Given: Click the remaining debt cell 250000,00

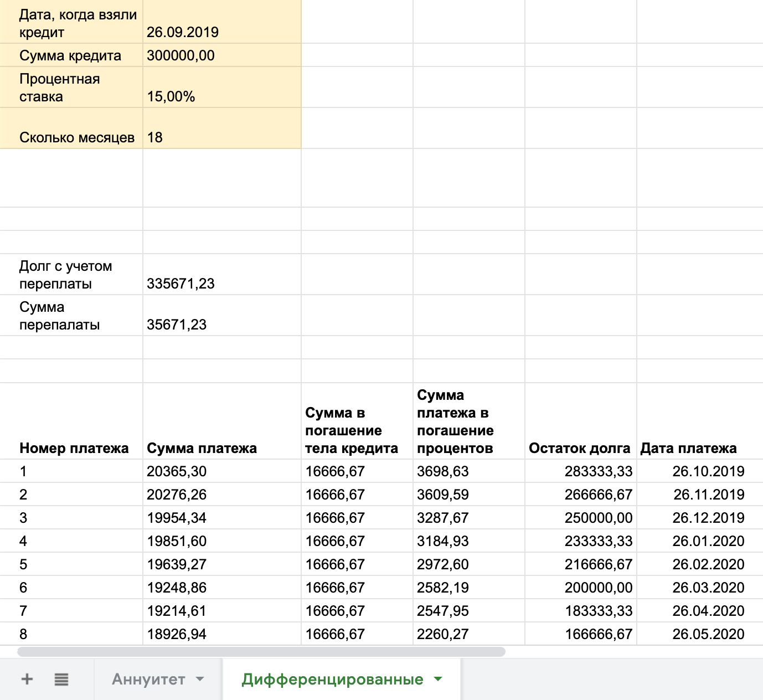Looking at the screenshot, I should 581,518.
